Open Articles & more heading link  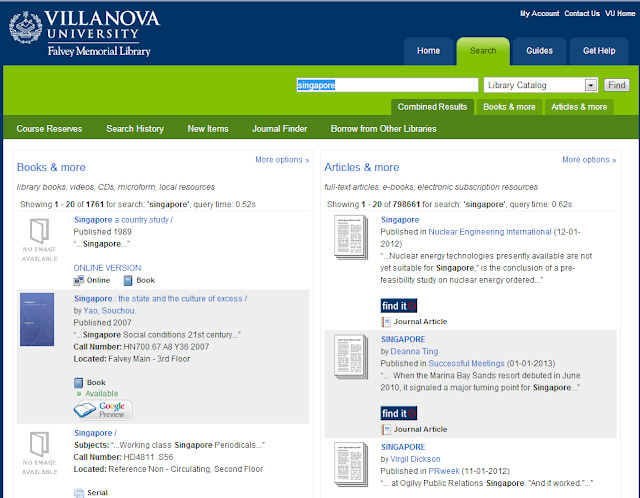pos(362,167)
